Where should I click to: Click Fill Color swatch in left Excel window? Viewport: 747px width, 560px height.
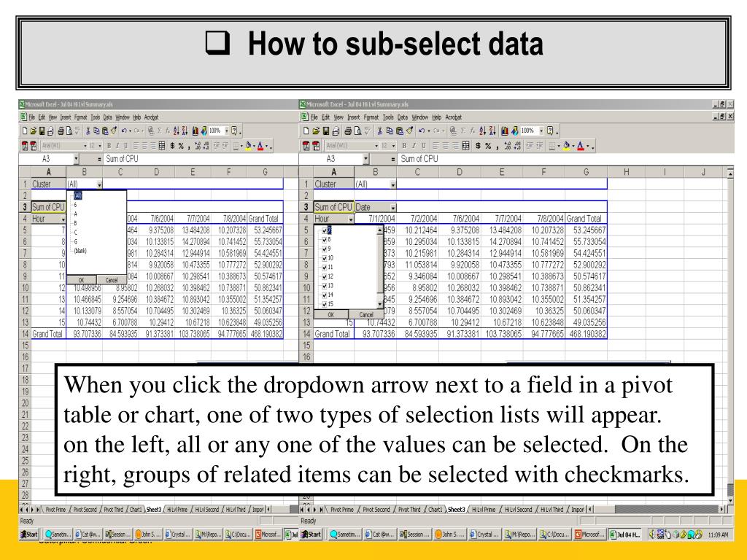(248, 146)
